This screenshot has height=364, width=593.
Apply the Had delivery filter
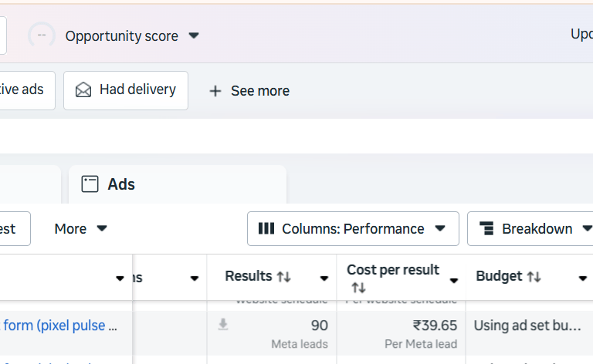pos(126,90)
